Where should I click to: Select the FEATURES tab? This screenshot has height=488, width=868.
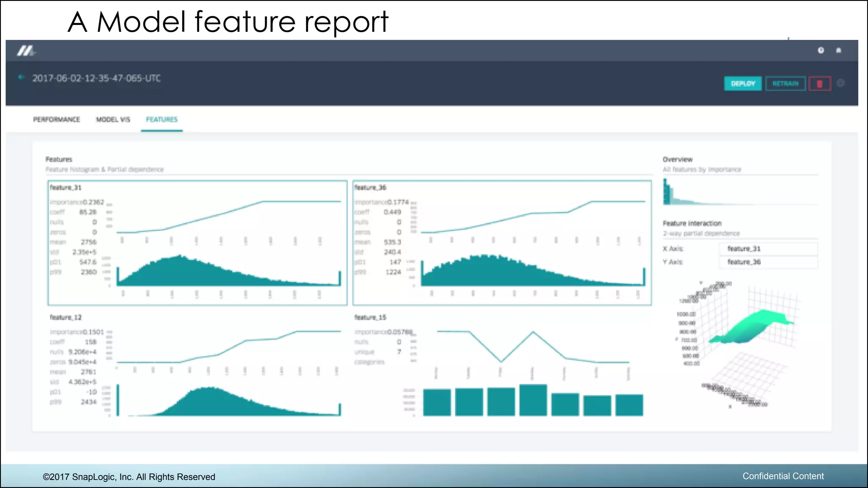click(x=162, y=119)
